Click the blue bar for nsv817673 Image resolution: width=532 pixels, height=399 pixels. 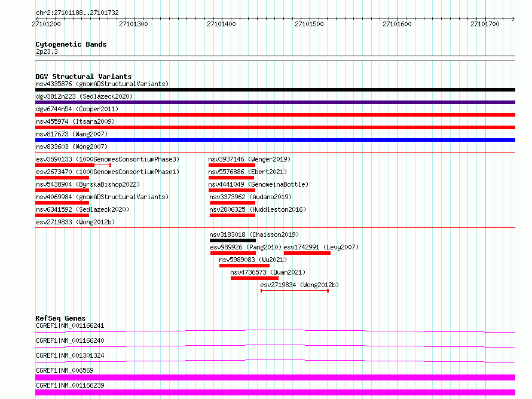tap(275, 140)
